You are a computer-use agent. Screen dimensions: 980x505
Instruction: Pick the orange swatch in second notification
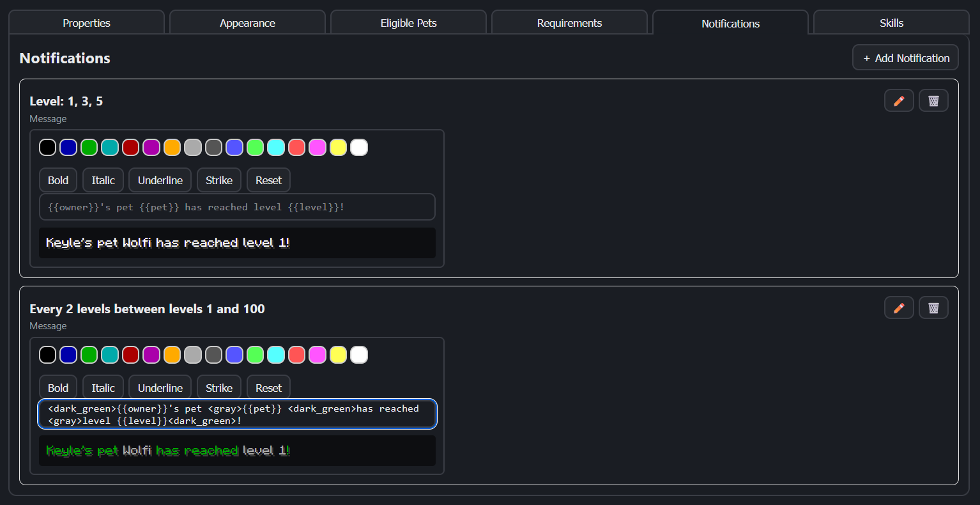click(172, 355)
